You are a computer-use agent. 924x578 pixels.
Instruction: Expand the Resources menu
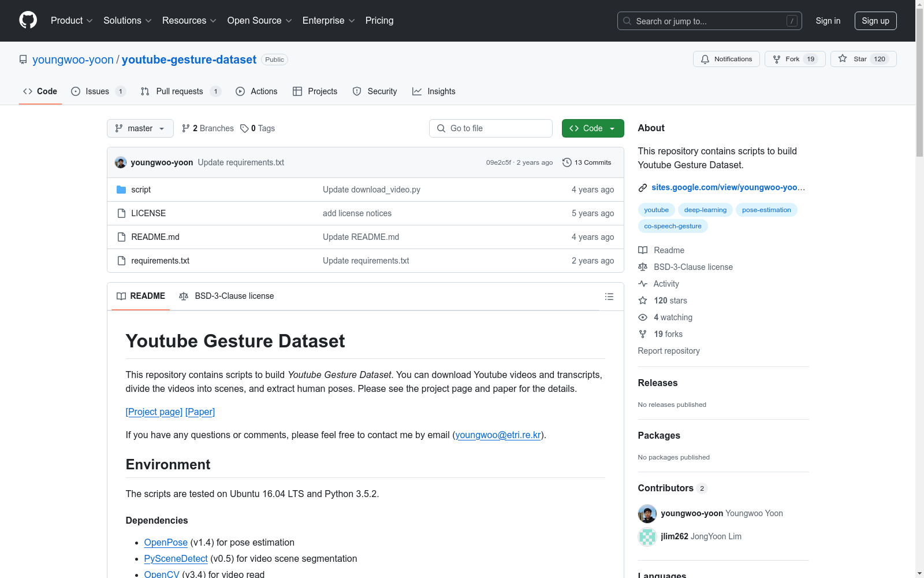point(189,21)
